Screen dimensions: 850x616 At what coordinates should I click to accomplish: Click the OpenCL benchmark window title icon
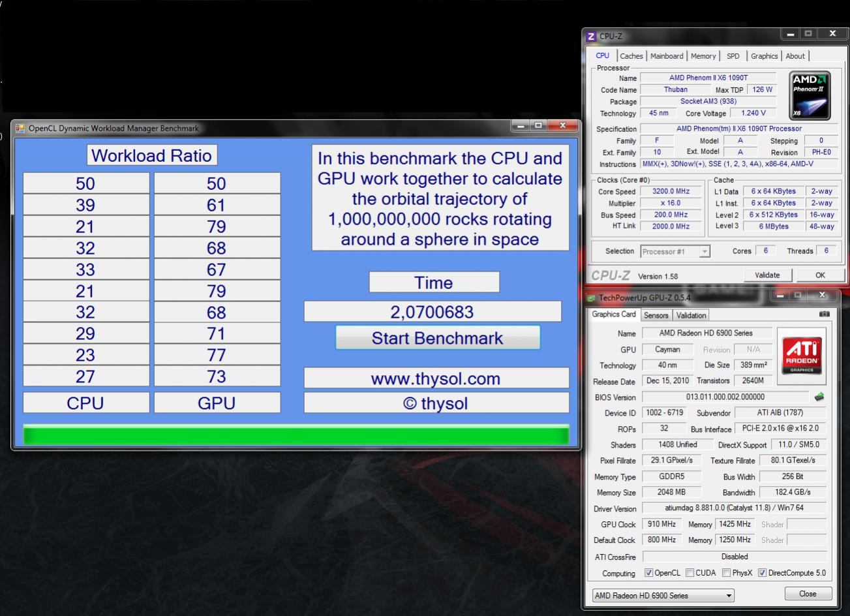[x=20, y=129]
